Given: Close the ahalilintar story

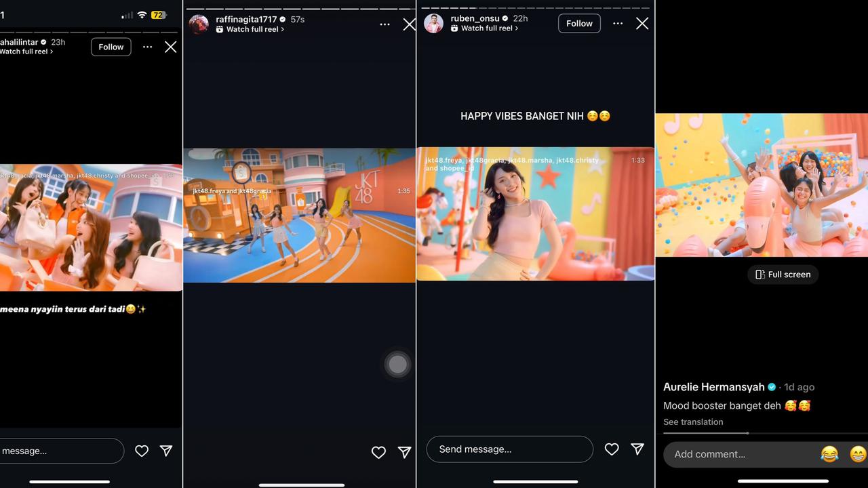Looking at the screenshot, I should 170,47.
